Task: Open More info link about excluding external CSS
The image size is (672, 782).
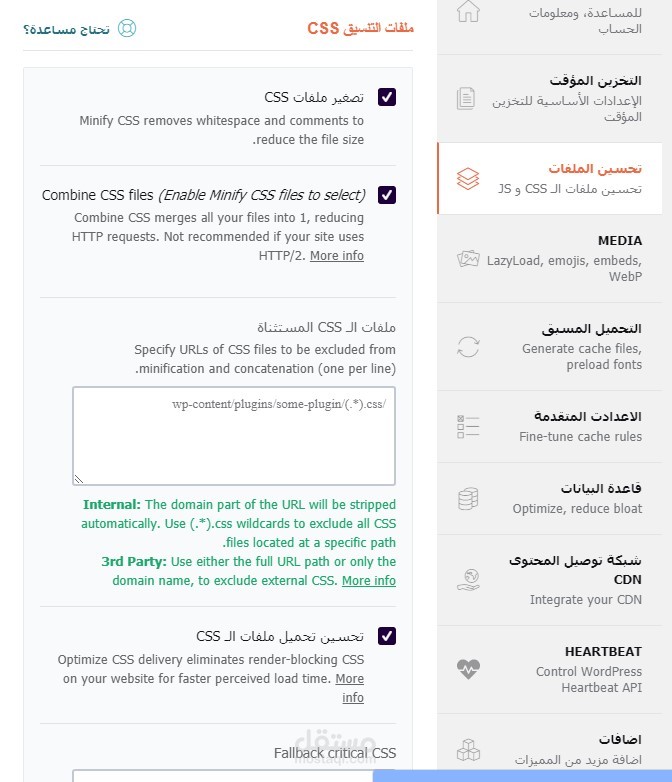Action: click(369, 581)
